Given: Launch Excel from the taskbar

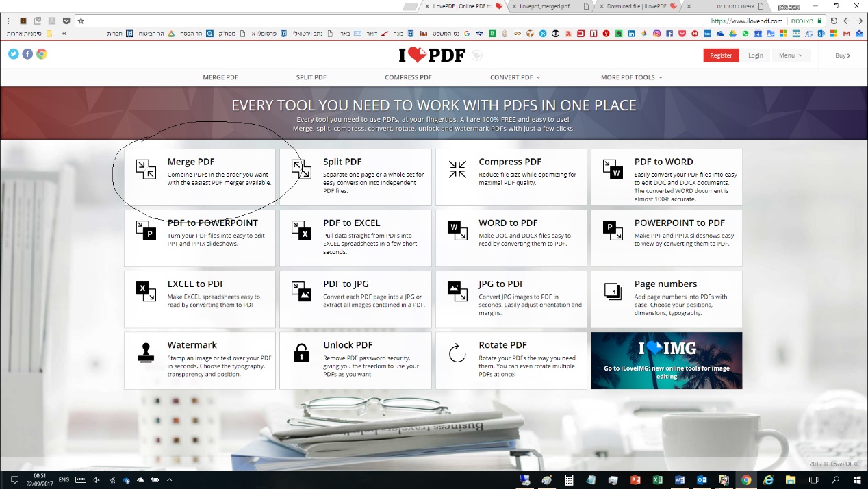Looking at the screenshot, I should coord(657,480).
